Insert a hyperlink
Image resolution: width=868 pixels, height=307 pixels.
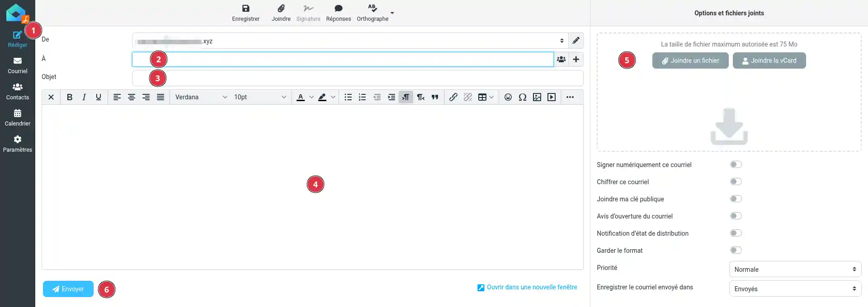coord(453,97)
